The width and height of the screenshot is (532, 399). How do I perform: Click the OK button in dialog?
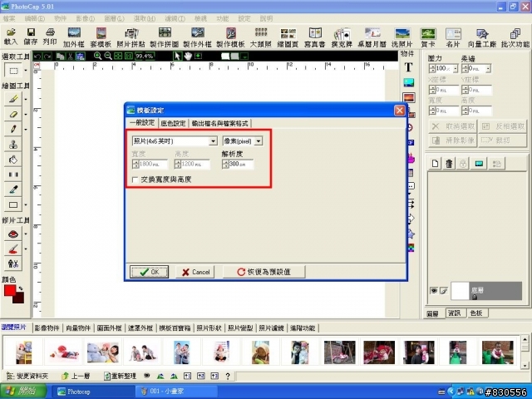coord(149,272)
